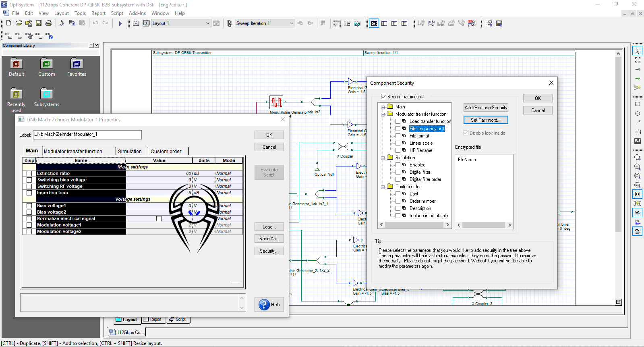Open the Add-Ins menu

point(137,13)
